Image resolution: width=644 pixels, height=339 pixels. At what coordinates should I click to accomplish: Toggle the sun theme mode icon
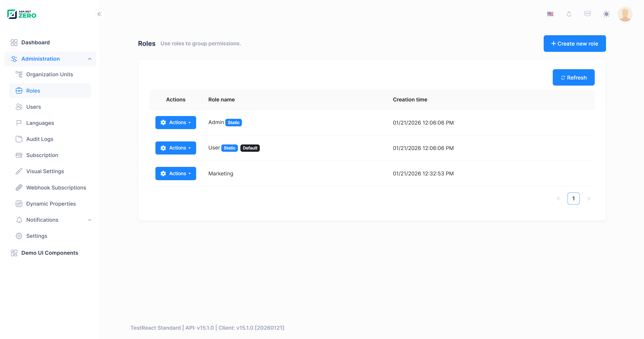[606, 14]
